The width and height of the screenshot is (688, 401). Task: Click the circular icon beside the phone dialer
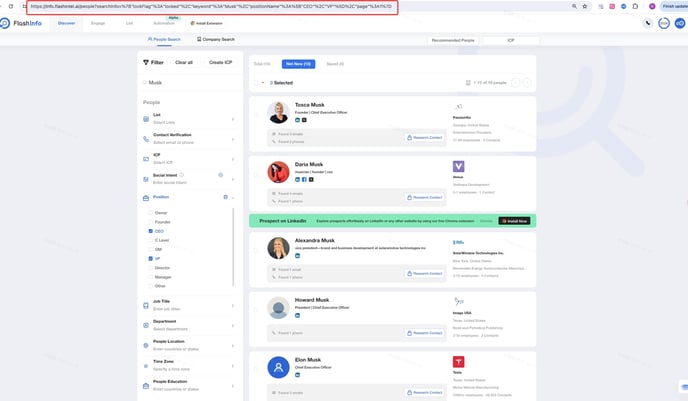click(664, 23)
